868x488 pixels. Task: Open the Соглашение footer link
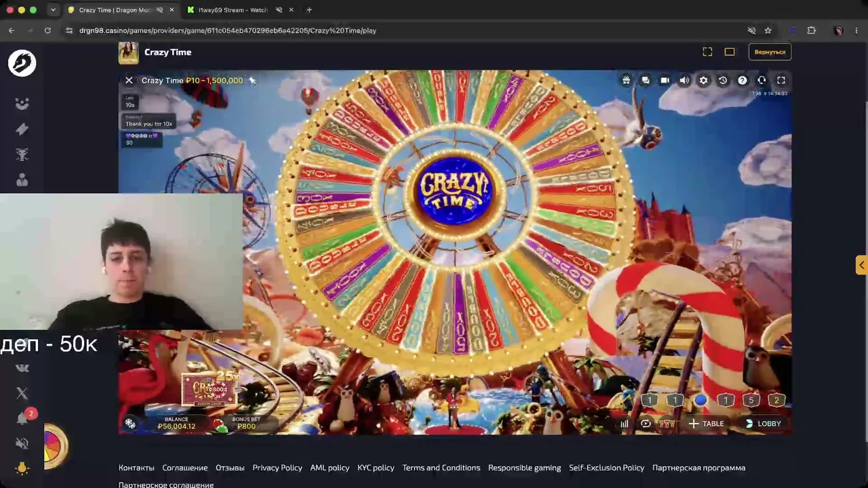(x=185, y=468)
